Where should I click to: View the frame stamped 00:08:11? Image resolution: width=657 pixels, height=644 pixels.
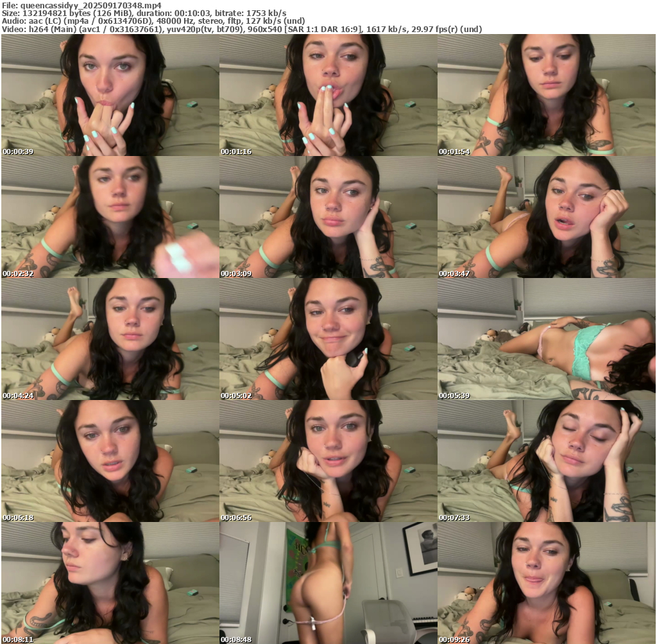pyautogui.click(x=110, y=583)
